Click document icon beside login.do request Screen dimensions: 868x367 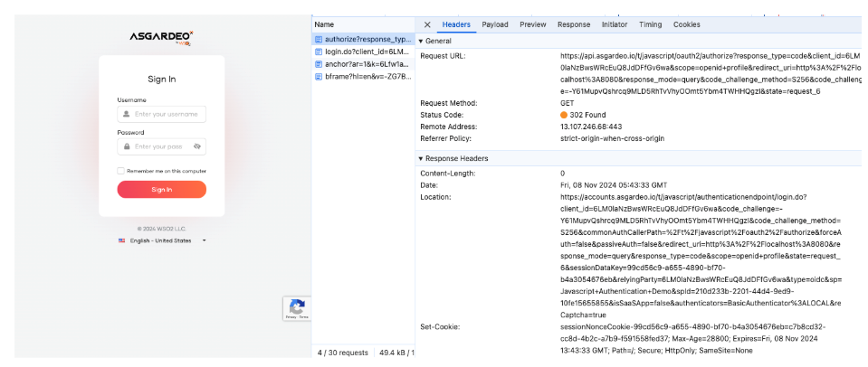point(319,52)
